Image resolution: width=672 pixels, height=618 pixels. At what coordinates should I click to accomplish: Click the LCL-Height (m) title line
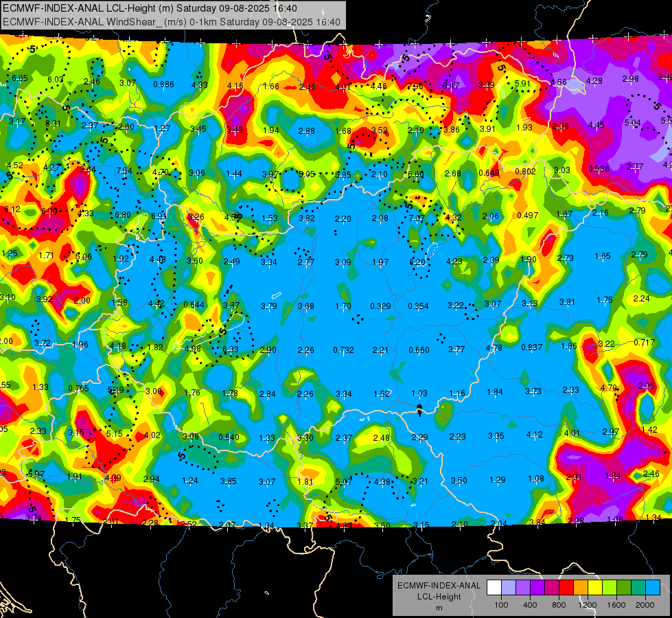point(150,8)
